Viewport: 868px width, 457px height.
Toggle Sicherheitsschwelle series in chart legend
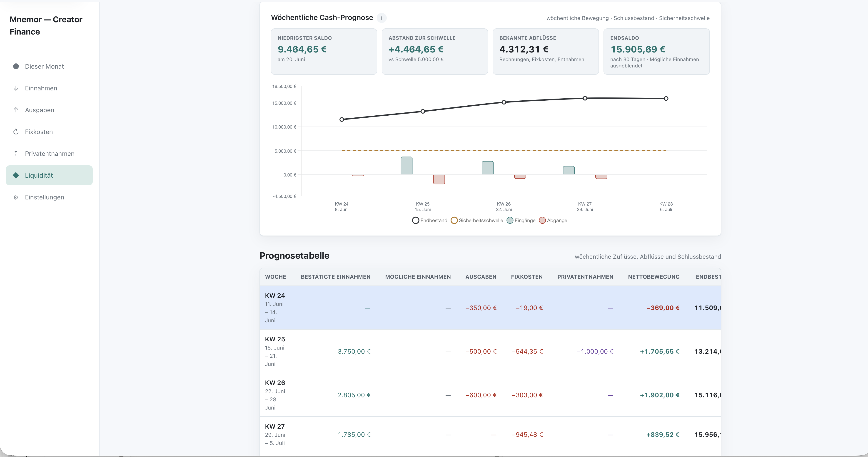477,221
